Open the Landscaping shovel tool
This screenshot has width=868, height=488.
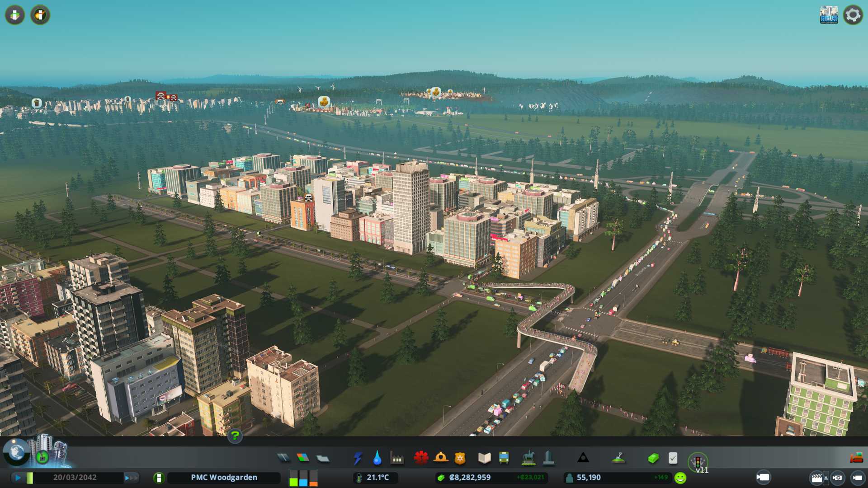point(618,458)
